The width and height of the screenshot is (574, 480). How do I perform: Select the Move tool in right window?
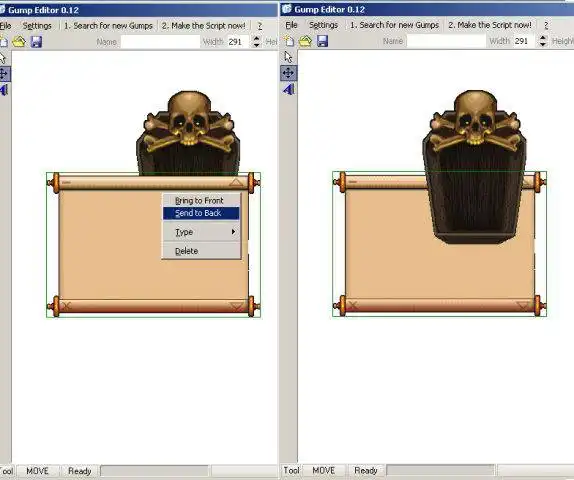(x=288, y=73)
